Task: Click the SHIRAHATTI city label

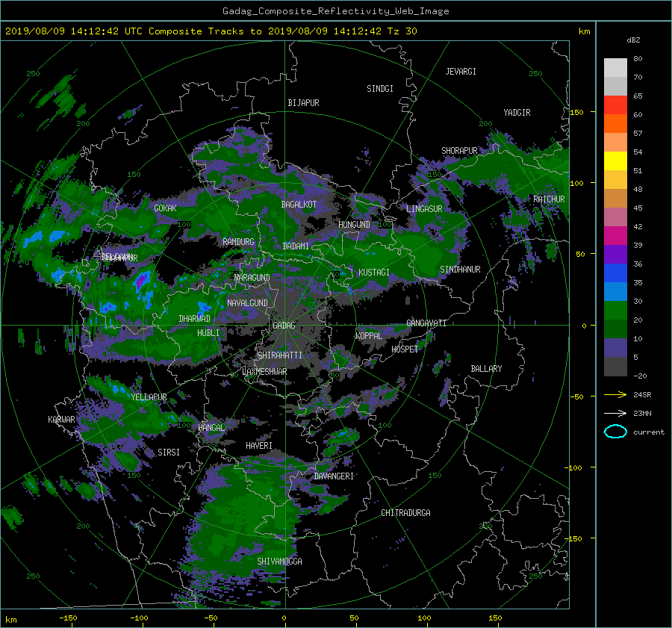Action: [x=280, y=355]
